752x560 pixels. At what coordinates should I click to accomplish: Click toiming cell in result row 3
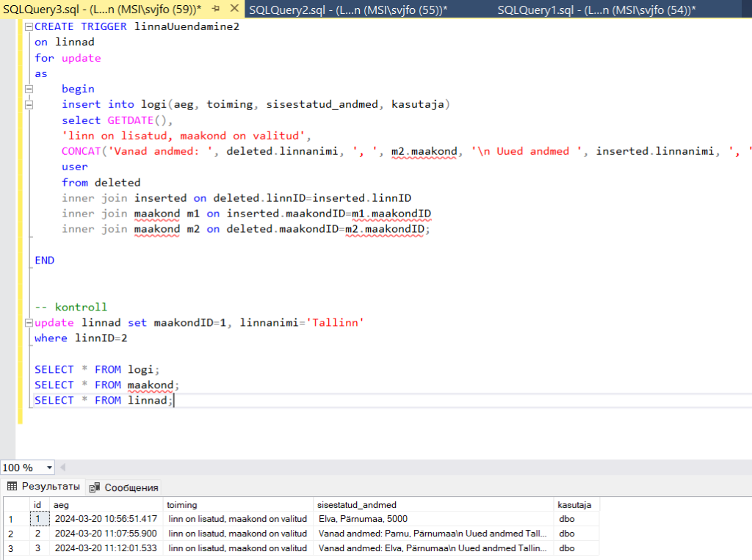239,548
